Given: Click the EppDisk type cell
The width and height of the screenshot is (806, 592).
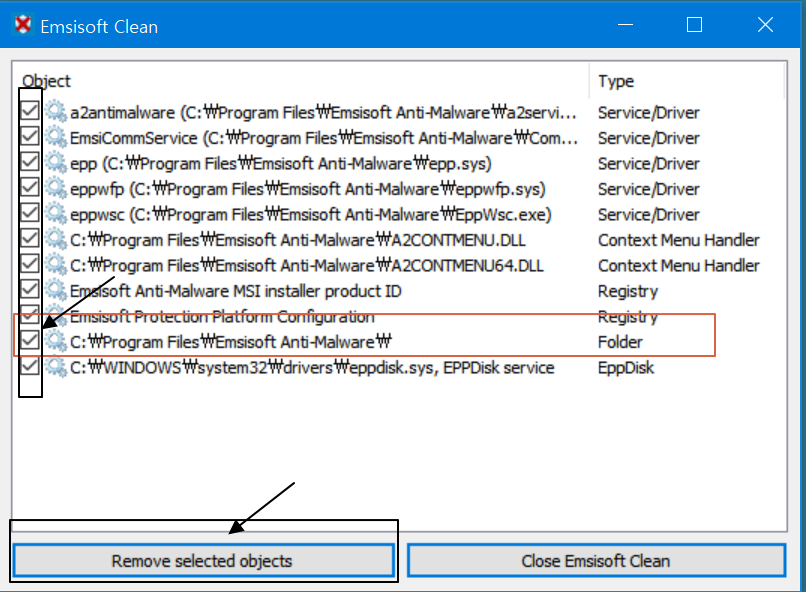Looking at the screenshot, I should pyautogui.click(x=626, y=368).
